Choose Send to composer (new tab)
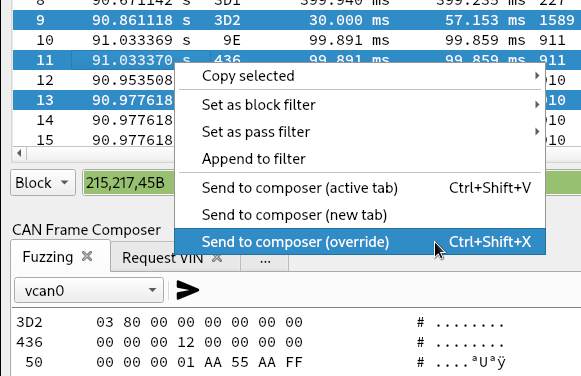This screenshot has width=581, height=376. (x=360, y=215)
